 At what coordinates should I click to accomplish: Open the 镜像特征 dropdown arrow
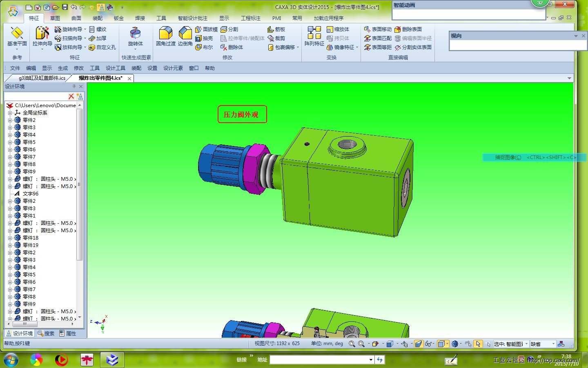point(357,47)
